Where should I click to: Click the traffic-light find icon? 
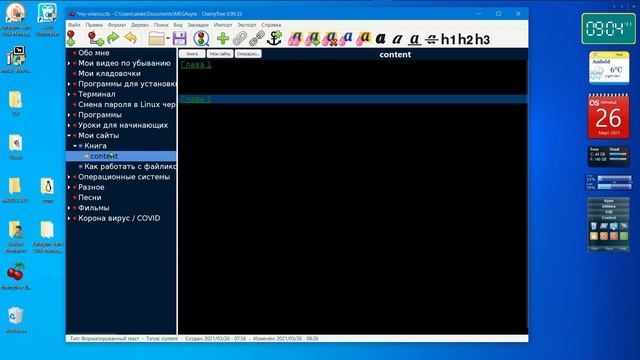point(201,39)
